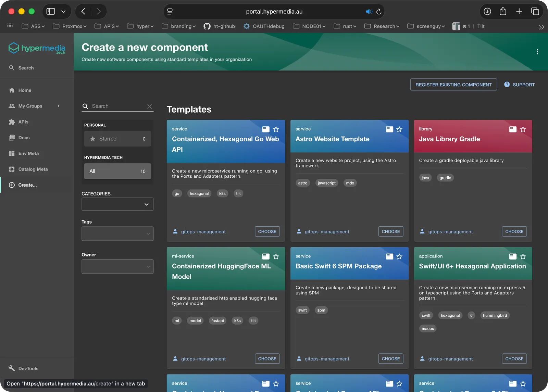Clear the templates search field

[150, 106]
